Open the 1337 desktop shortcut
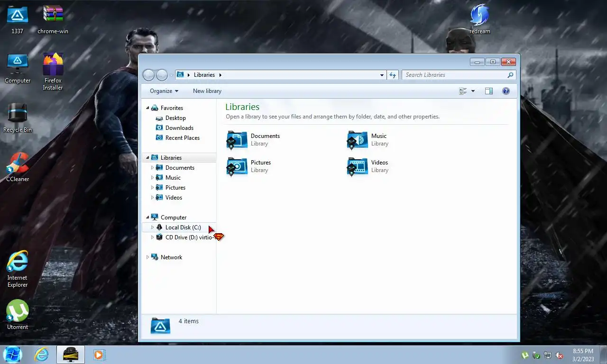Screen dimensions: 607x364 coord(18,19)
